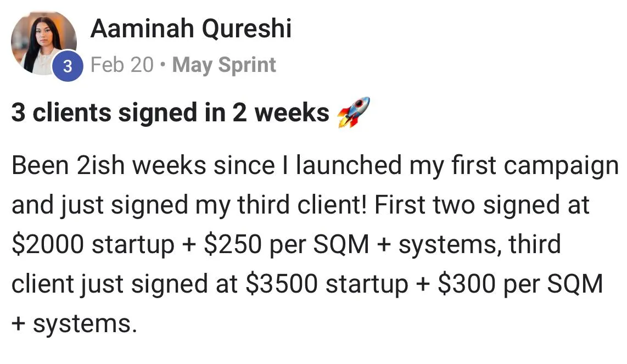The height and width of the screenshot is (364, 627).
Task: Click the final "+ systems." line
Action: click(x=74, y=324)
